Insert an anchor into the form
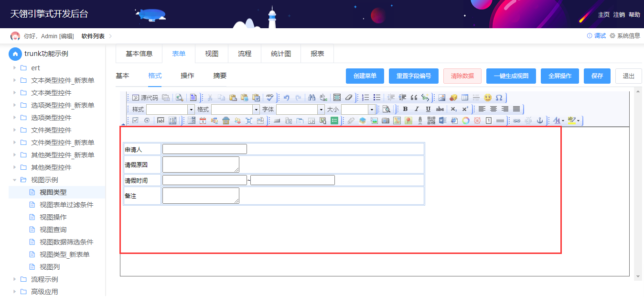The image size is (644, 297). click(x=540, y=121)
